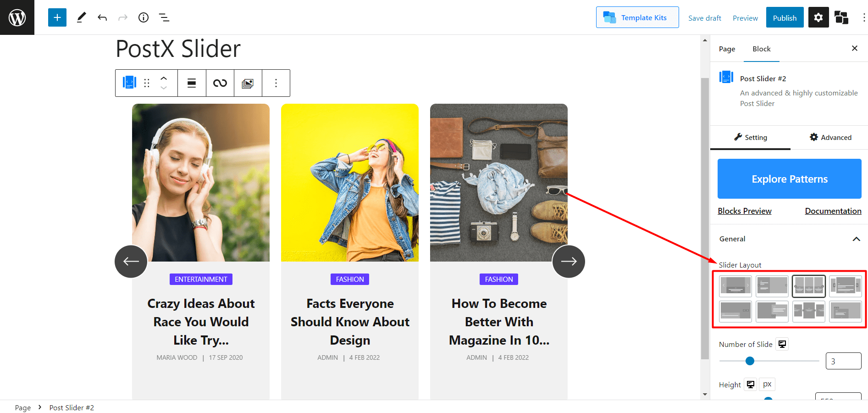Click the block alignment toolbar icon
The image size is (868, 413).
click(x=192, y=83)
